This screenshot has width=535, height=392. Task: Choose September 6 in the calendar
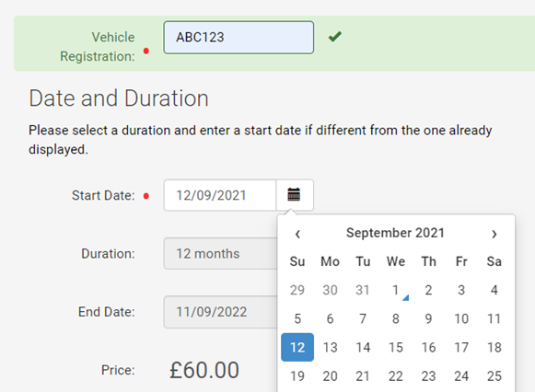(330, 318)
